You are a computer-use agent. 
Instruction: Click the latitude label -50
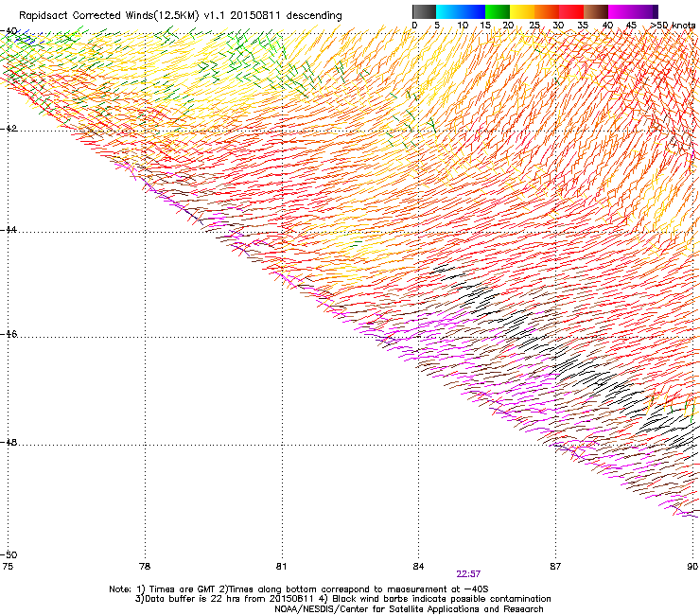[x=9, y=554]
